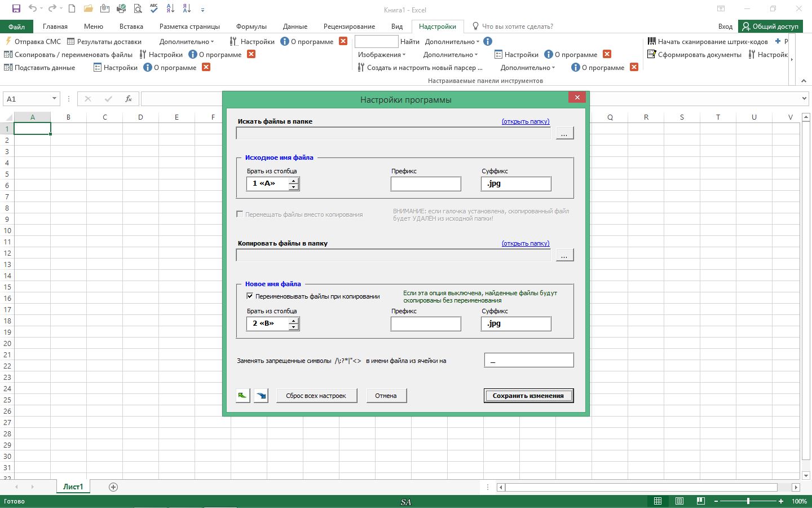The width and height of the screenshot is (812, 508).
Task: Click the Redo arrow icon
Action: pyautogui.click(x=52, y=8)
